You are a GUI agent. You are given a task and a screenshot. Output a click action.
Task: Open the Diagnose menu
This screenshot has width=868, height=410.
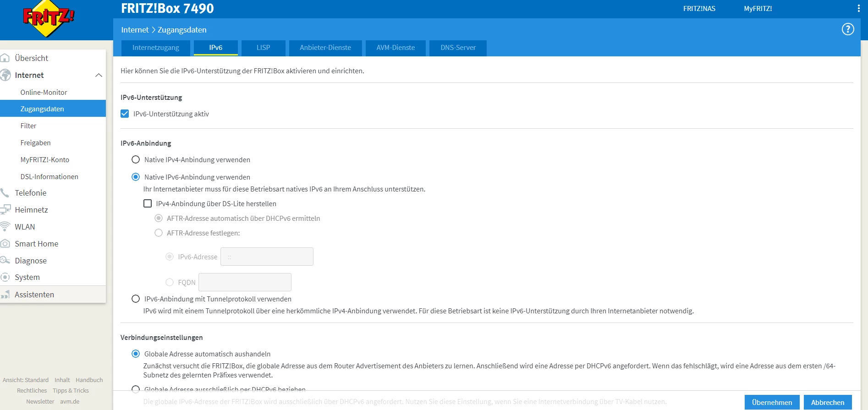pos(31,260)
